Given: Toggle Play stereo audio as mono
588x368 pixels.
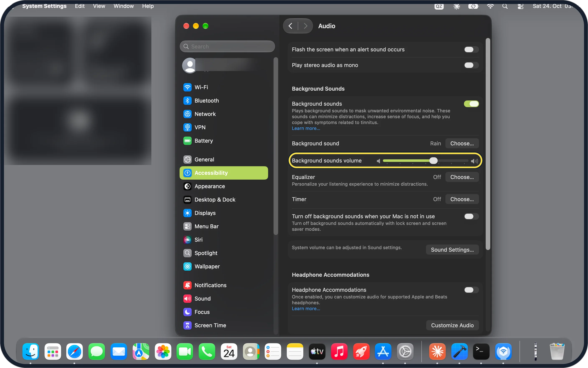Looking at the screenshot, I should coord(471,65).
